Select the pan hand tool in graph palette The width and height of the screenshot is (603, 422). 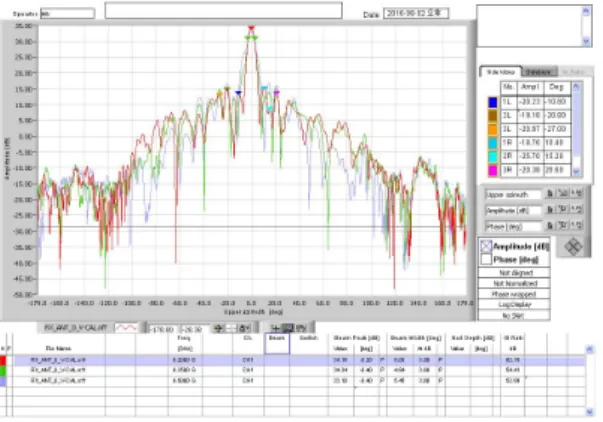click(x=301, y=328)
